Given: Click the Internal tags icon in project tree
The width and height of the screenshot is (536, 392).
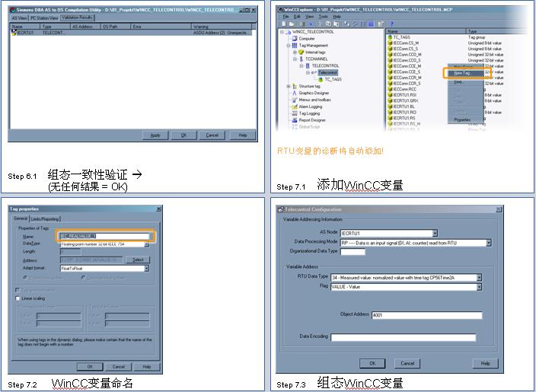Looking at the screenshot, I should click(301, 53).
